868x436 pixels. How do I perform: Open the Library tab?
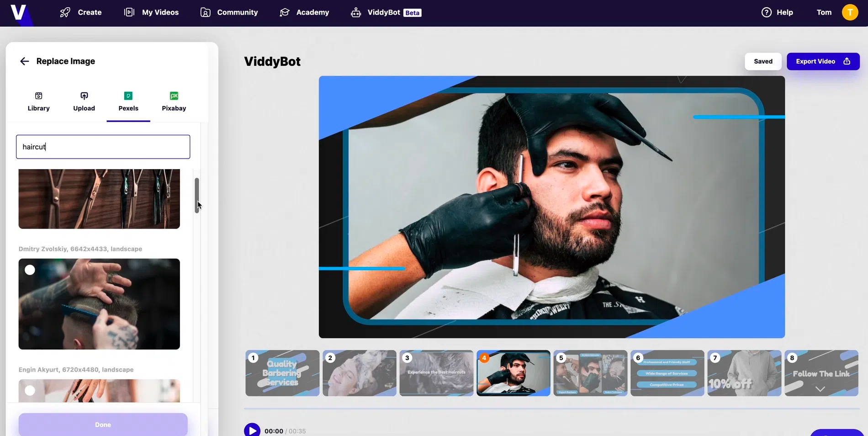(x=38, y=101)
